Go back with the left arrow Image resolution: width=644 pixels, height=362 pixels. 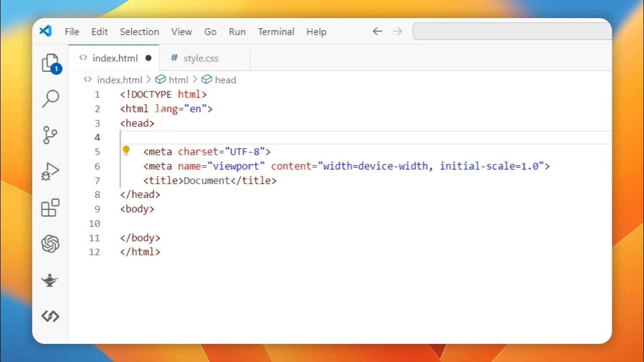click(x=377, y=31)
